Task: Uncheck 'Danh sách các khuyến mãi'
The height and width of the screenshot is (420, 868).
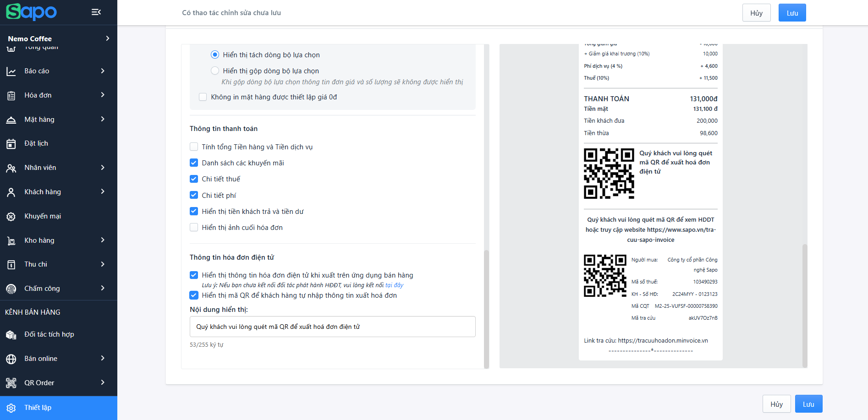Action: (194, 163)
